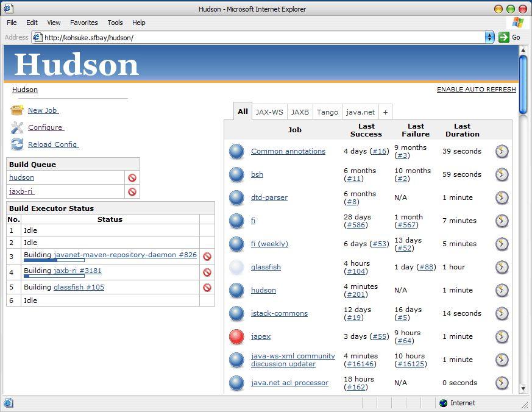This screenshot has height=412, width=532.
Task: Click the red status ball for japex
Action: (236, 336)
